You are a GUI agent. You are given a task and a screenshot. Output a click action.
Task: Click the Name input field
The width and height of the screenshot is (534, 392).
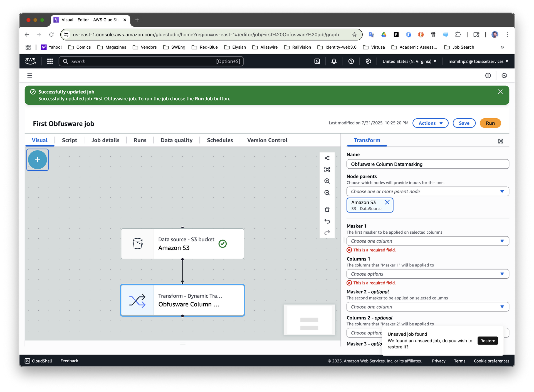[x=428, y=164]
